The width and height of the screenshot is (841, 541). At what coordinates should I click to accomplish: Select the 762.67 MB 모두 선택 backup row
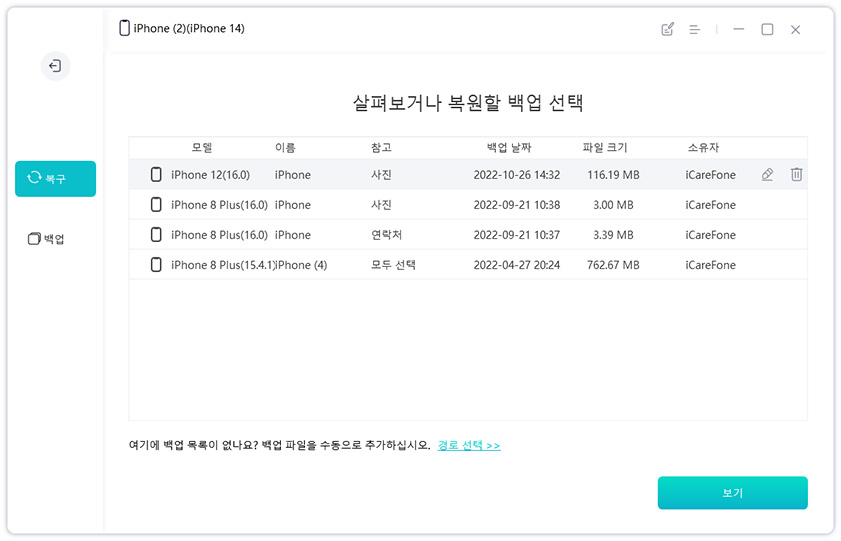(468, 265)
